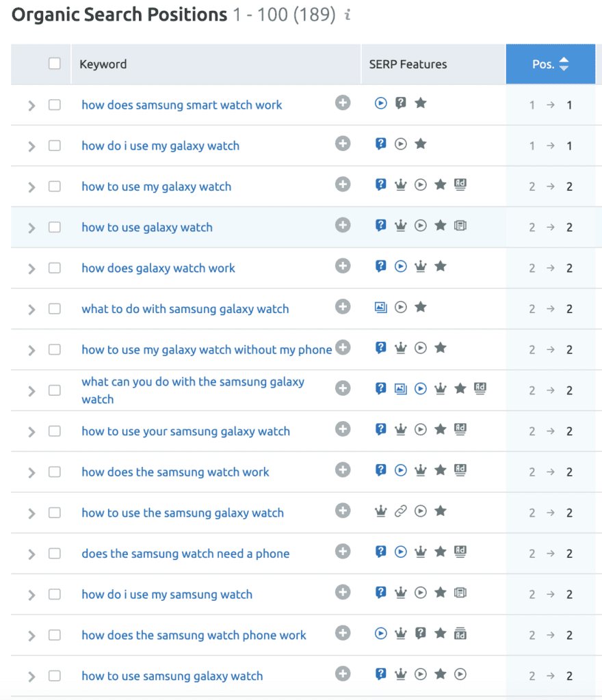Expand row 'how to use my galaxy watch'

tap(31, 187)
